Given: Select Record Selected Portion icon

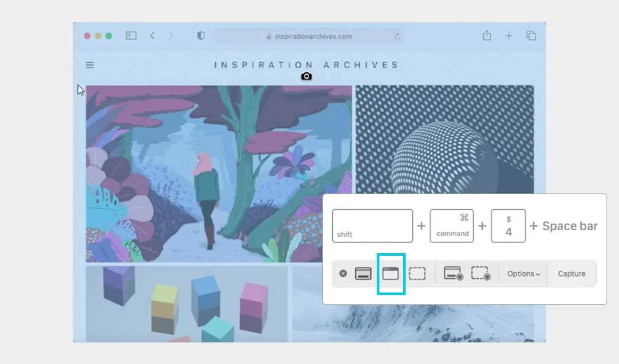Looking at the screenshot, I should (481, 273).
